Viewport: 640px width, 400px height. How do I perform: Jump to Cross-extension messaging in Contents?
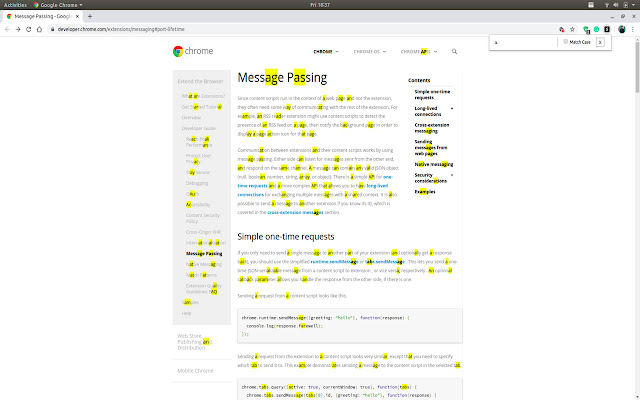(432, 128)
